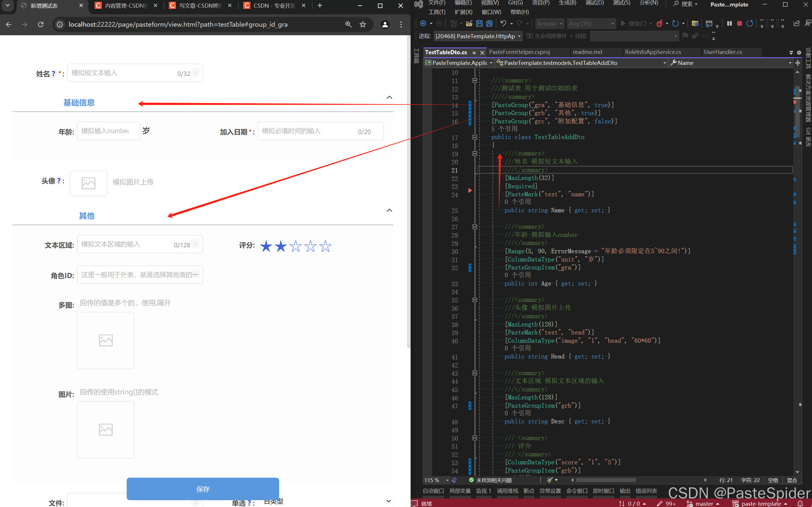
Task: Set rating to the fourth star
Action: (x=310, y=246)
